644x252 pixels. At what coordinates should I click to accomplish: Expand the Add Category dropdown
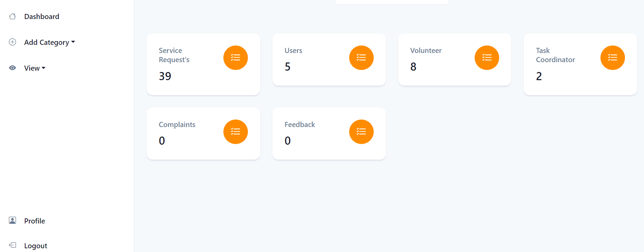click(x=49, y=42)
